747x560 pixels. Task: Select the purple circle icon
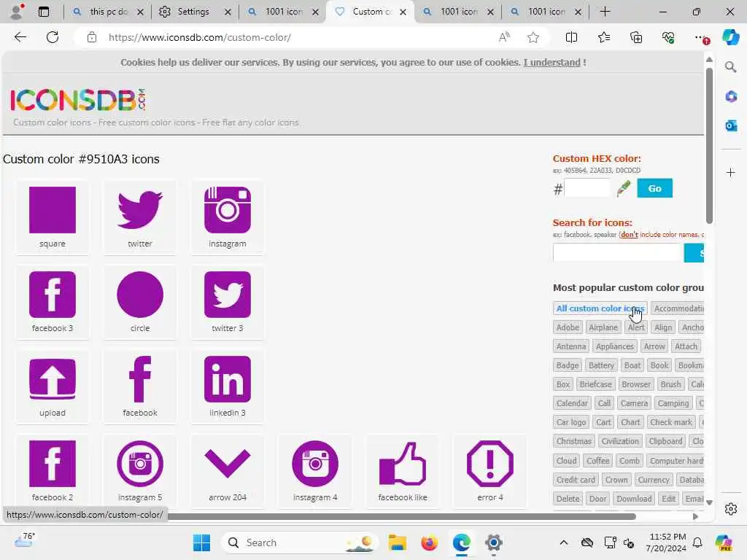140,295
